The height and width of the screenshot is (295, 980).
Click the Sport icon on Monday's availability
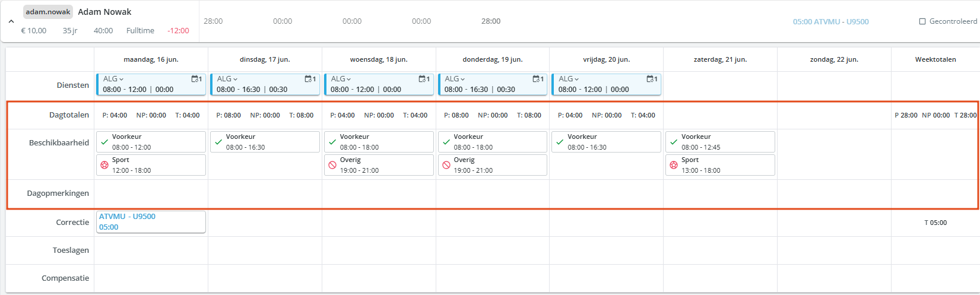click(104, 165)
